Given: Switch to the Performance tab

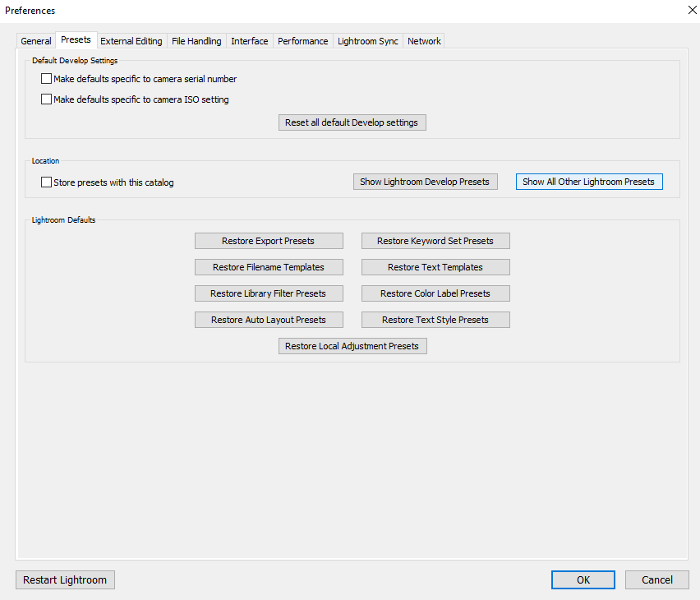Looking at the screenshot, I should tap(302, 41).
